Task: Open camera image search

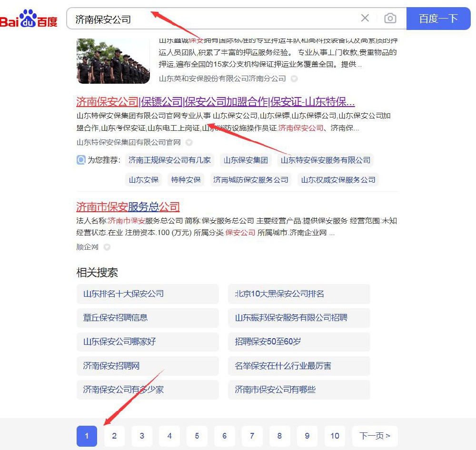Action: (x=390, y=19)
